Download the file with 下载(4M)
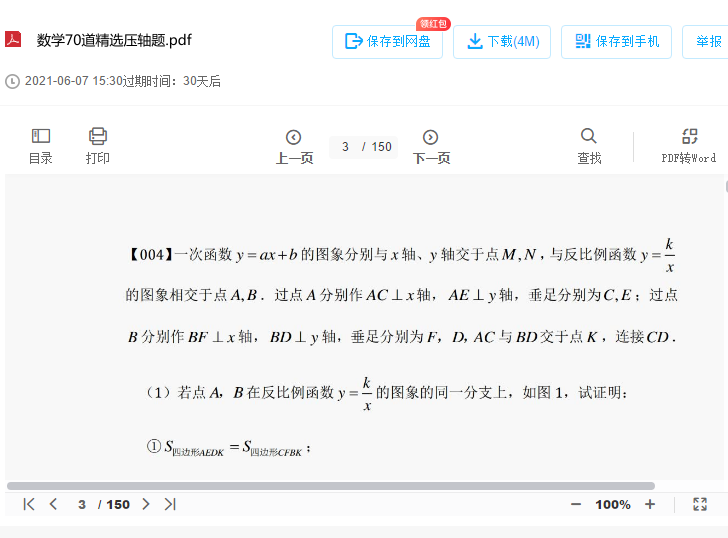Viewport: 728px width, 538px height. (502, 42)
